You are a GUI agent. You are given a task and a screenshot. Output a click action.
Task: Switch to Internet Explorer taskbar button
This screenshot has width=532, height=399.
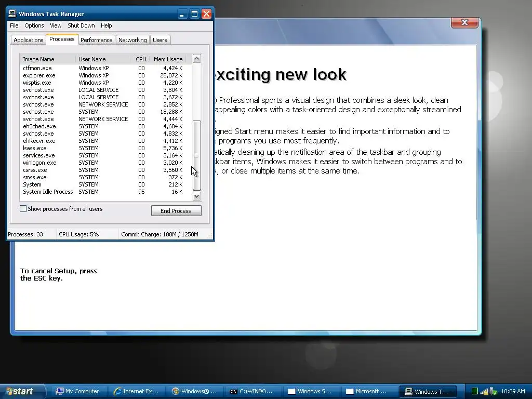137,391
